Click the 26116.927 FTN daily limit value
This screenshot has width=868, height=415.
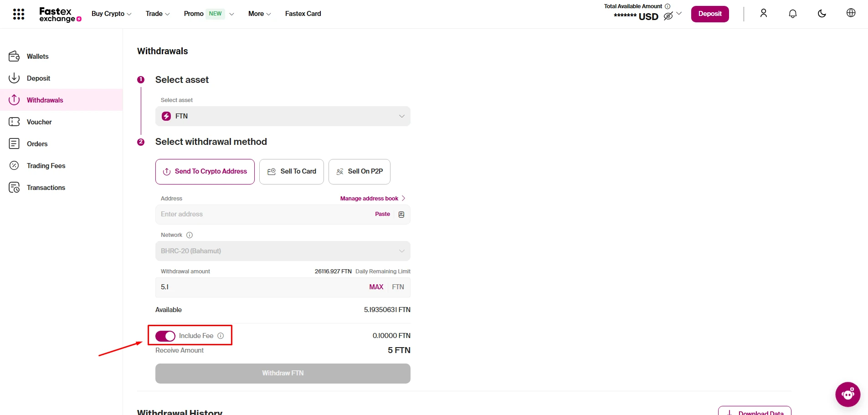[333, 272]
